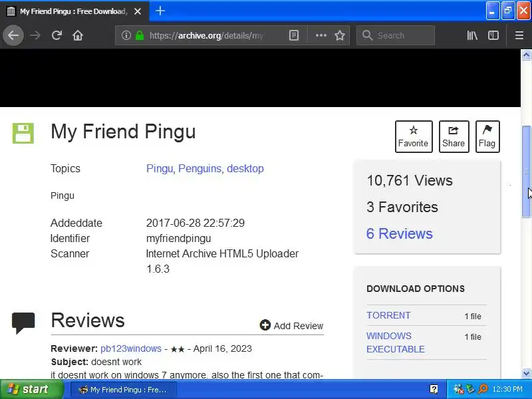Viewport: 532px width, 399px height.
Task: Reload the page with the refresh icon
Action: [x=57, y=35]
